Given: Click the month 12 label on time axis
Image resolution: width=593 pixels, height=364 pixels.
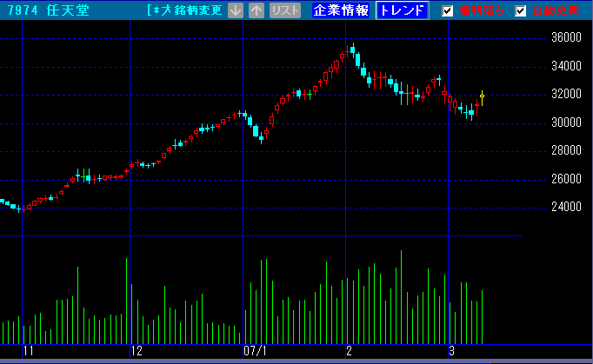Looking at the screenshot, I should [137, 351].
